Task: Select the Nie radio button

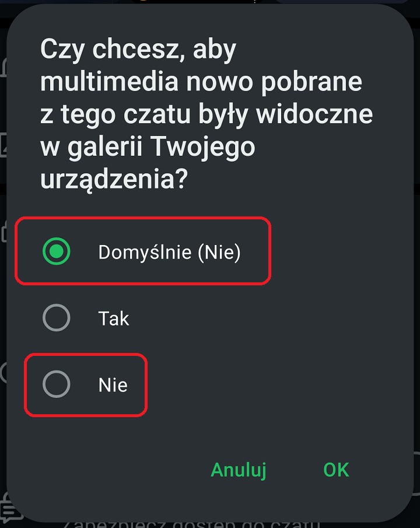Action: [x=57, y=384]
